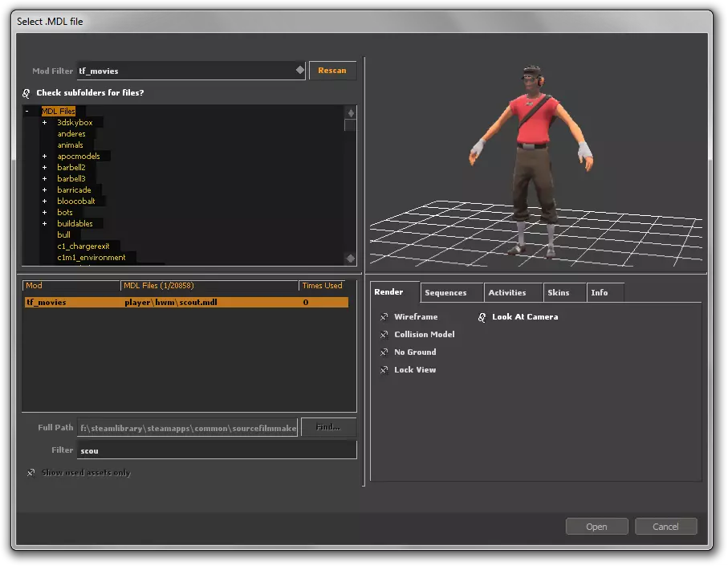This screenshot has width=728, height=566.
Task: Collapse the MDL Files root node
Action: 27,112
